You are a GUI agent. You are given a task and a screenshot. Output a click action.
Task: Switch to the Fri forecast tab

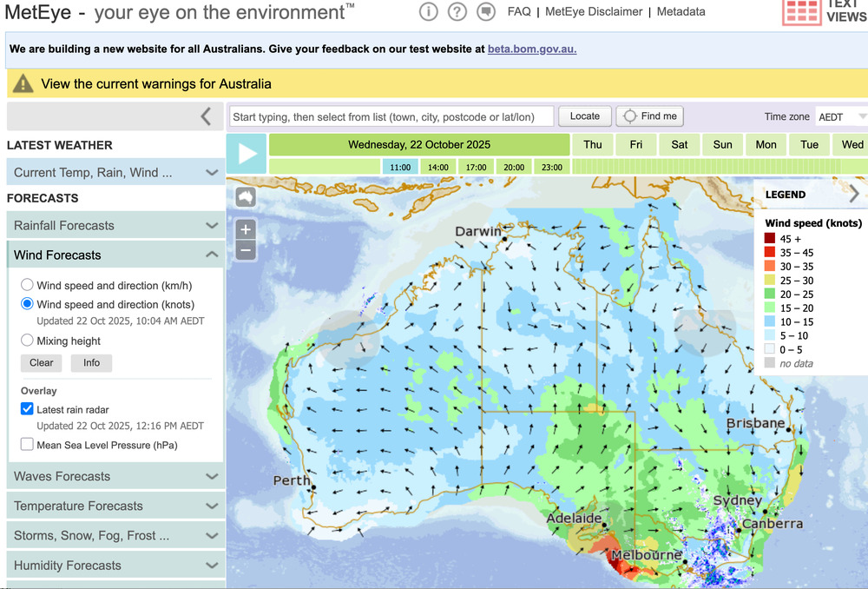click(x=636, y=144)
